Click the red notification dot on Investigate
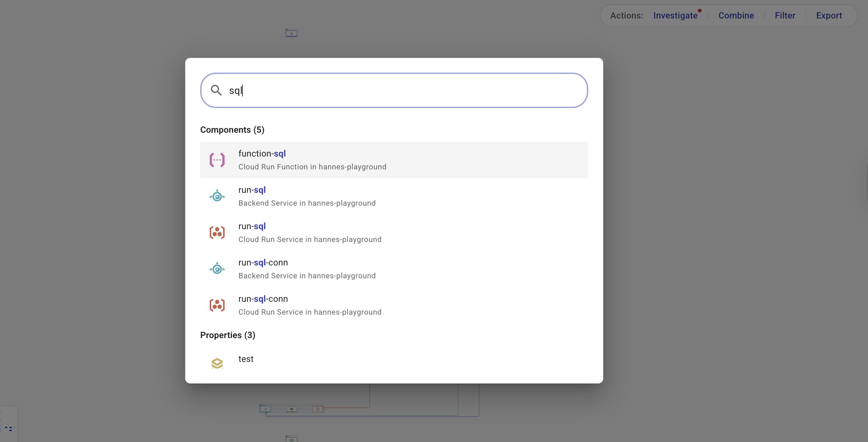Viewport: 868px width, 442px height. 700,10
